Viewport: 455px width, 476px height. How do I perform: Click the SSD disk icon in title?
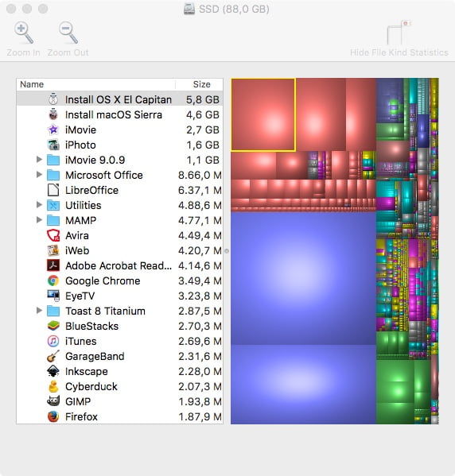click(x=189, y=9)
